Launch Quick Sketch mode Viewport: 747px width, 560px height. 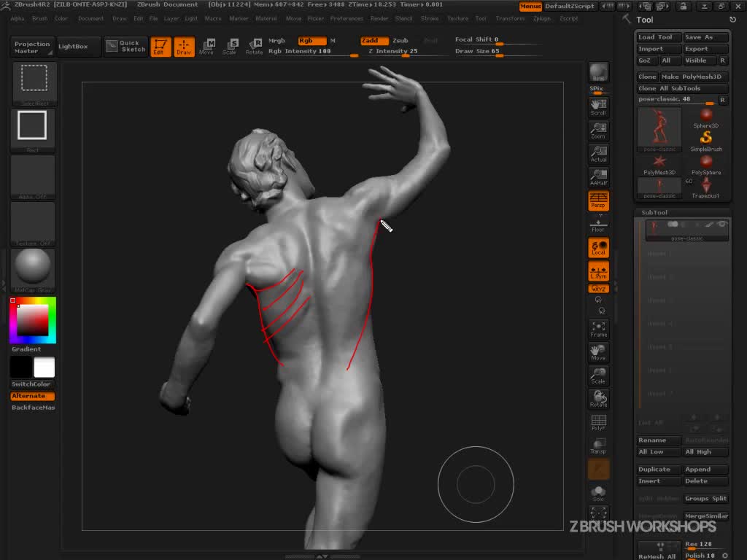(x=125, y=47)
